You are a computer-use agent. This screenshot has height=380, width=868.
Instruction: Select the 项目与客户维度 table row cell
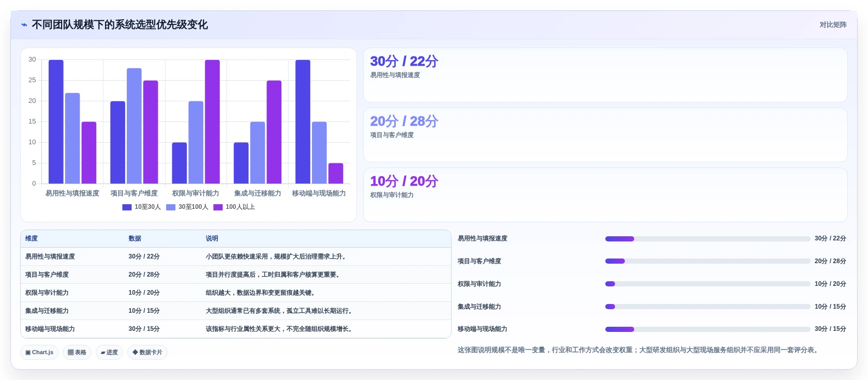(x=72, y=275)
